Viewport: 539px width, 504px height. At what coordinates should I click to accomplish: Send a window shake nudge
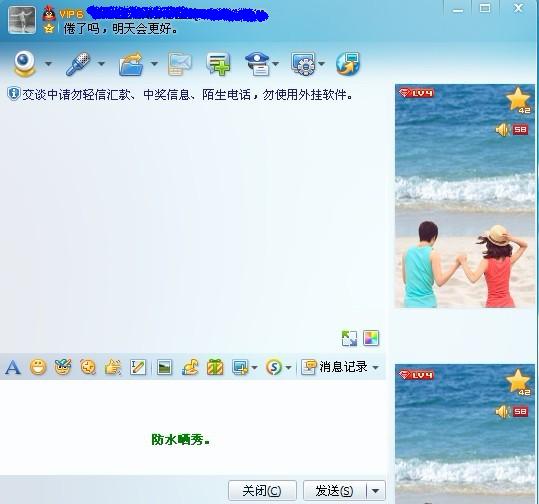pyautogui.click(x=88, y=367)
